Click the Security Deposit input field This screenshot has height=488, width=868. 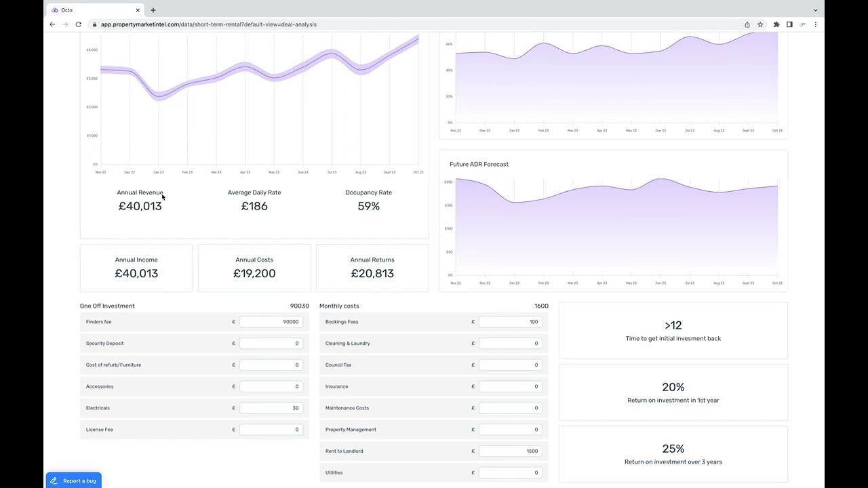[271, 344]
